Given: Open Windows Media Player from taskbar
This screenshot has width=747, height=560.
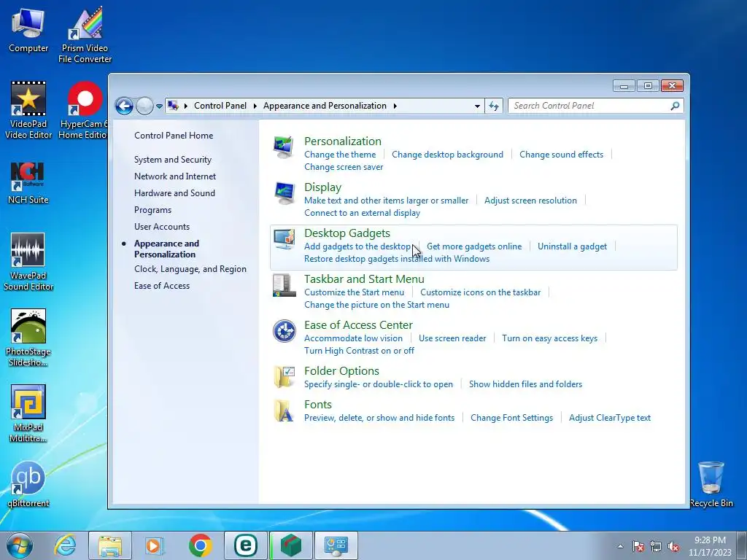Looking at the screenshot, I should point(155,545).
